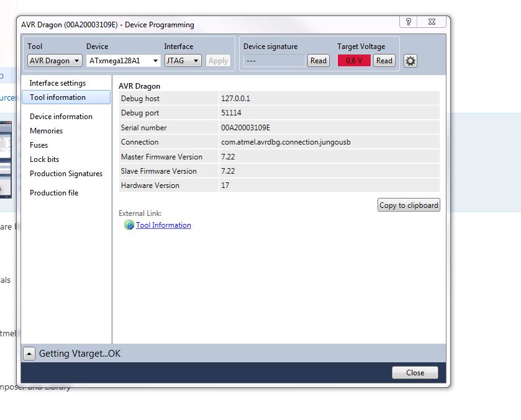Click the Serial number value 00A20003109E
521x420 pixels.
tap(245, 128)
